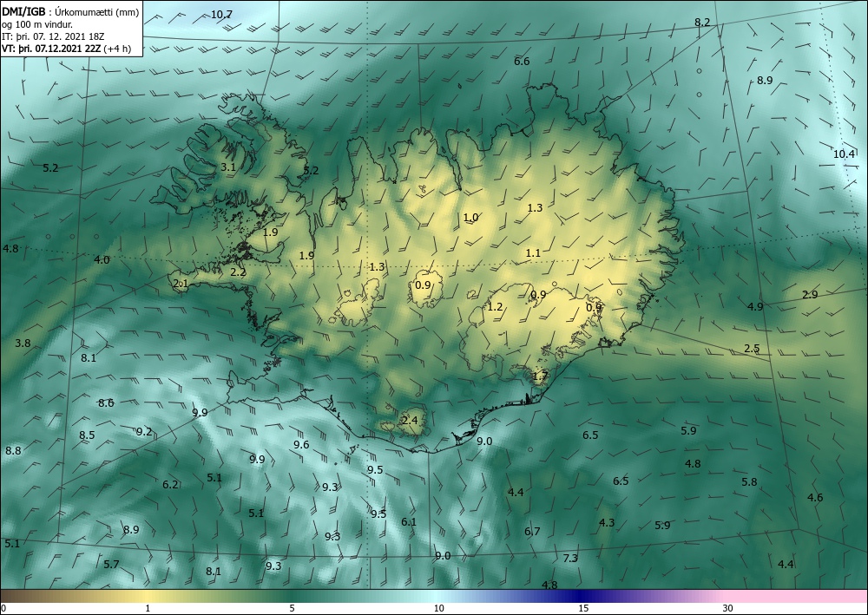Click the color scale label 0

point(3,608)
